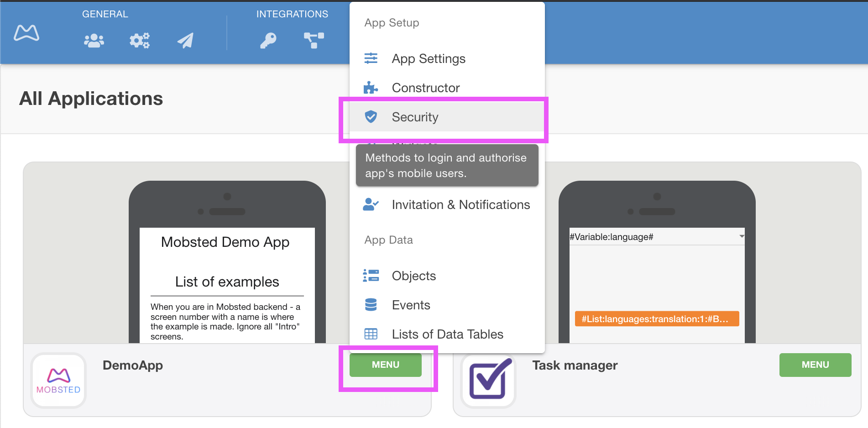Click the 'Mobsted Demo App' preview title
This screenshot has width=868, height=428.
pos(225,242)
